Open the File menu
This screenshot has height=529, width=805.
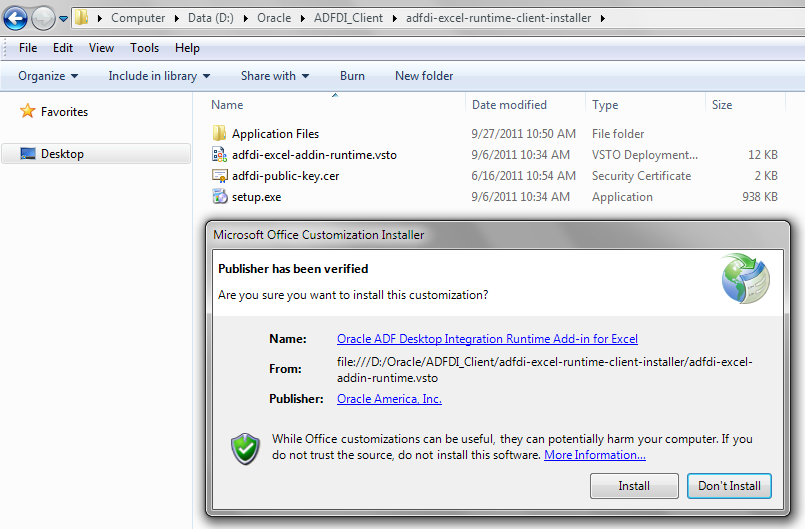pos(28,48)
